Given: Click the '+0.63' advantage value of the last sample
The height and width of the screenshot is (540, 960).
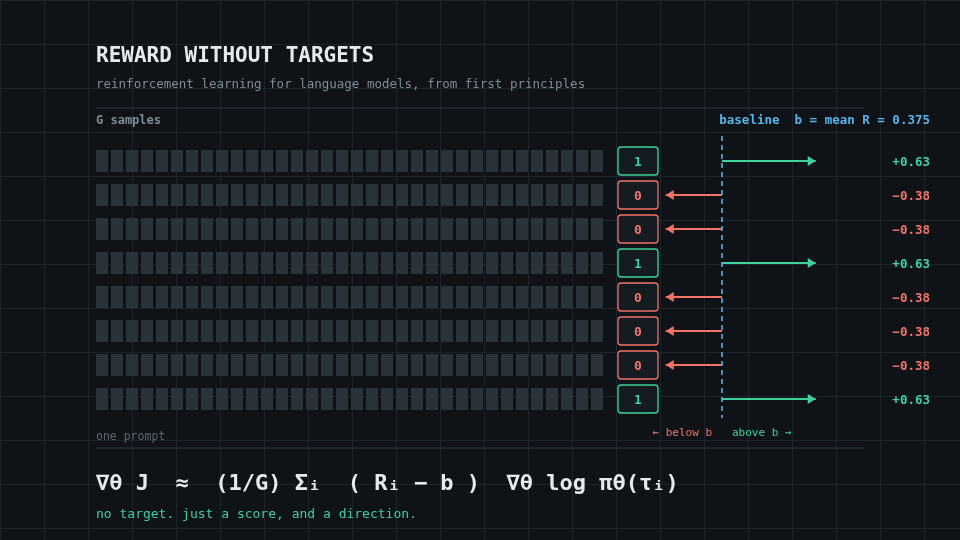Looking at the screenshot, I should pyautogui.click(x=910, y=400).
